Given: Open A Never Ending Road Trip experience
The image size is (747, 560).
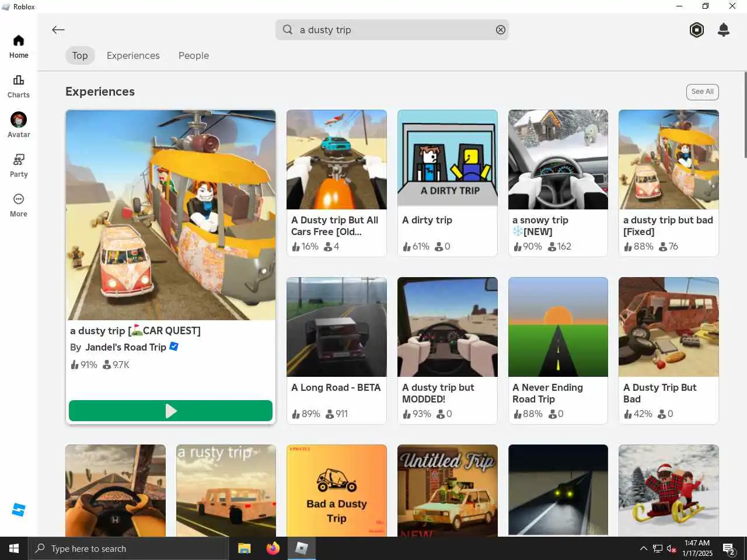Looking at the screenshot, I should 558,351.
